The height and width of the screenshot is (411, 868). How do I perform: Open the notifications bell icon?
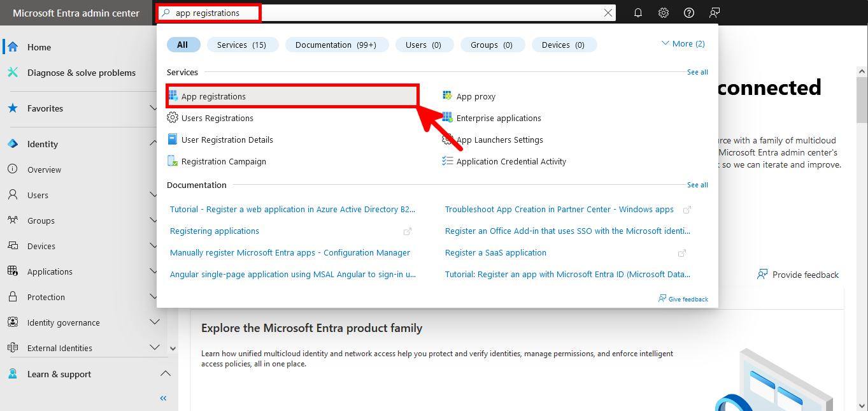click(637, 12)
